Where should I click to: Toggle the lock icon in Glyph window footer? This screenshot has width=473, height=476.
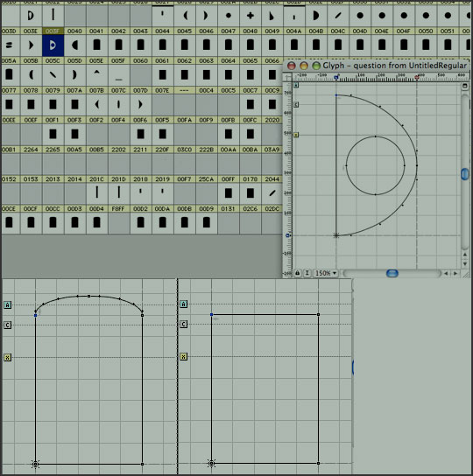[297, 273]
